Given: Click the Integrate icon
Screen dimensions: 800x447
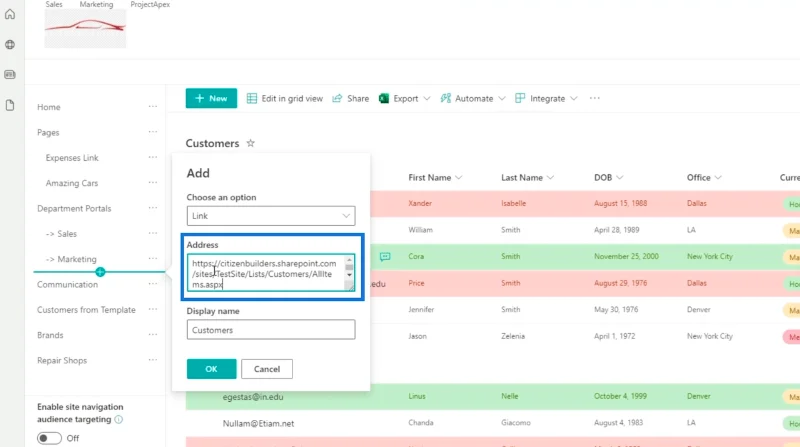Looking at the screenshot, I should pos(520,98).
